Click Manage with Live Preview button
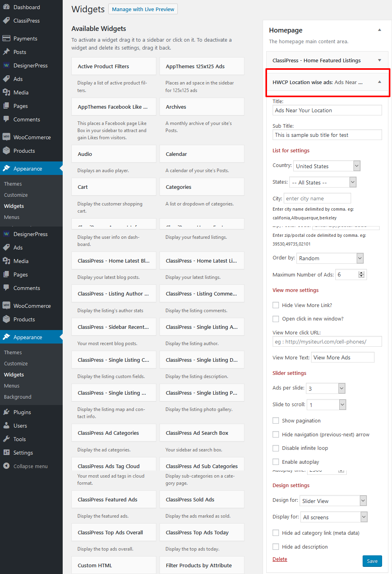 pos(143,9)
